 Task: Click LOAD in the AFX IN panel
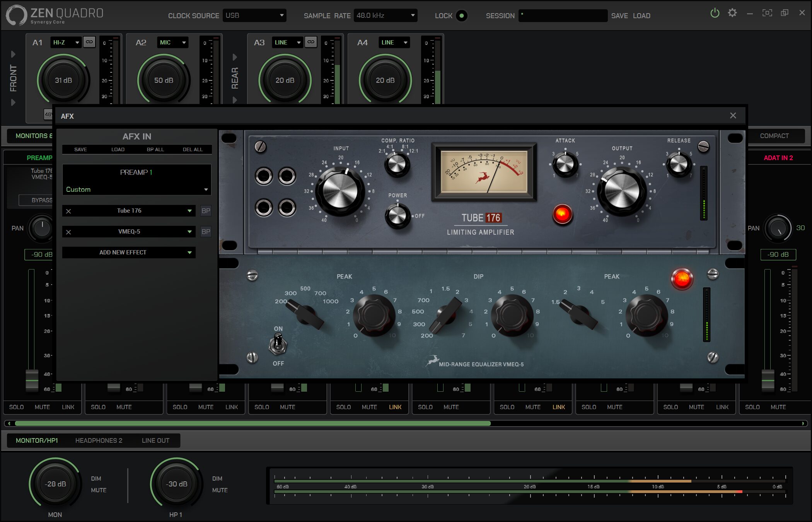(x=118, y=149)
